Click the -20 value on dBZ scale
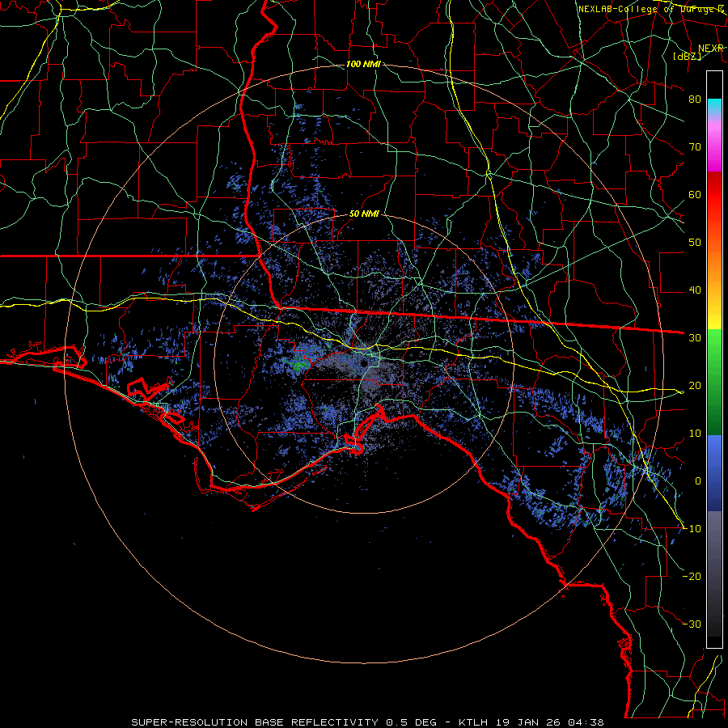This screenshot has width=728, height=728. [x=692, y=576]
